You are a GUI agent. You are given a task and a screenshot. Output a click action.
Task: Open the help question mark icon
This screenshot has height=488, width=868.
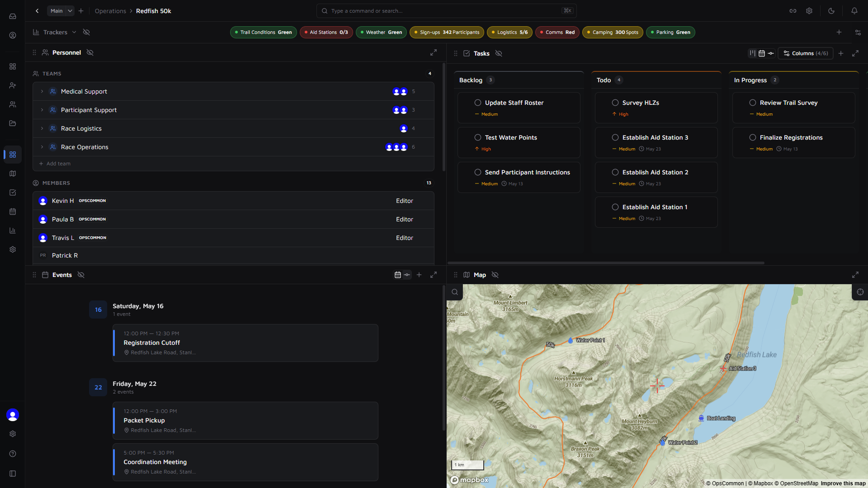coord(13,454)
